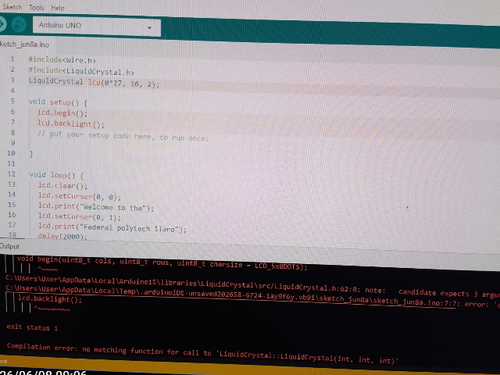Click the 'void begin(uint8_t cols' output line

point(162,263)
